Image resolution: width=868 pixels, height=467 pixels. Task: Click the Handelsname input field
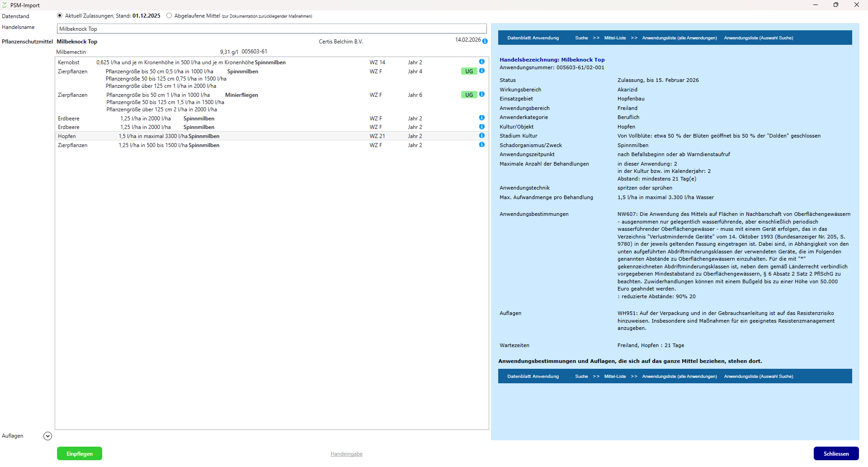(x=271, y=29)
